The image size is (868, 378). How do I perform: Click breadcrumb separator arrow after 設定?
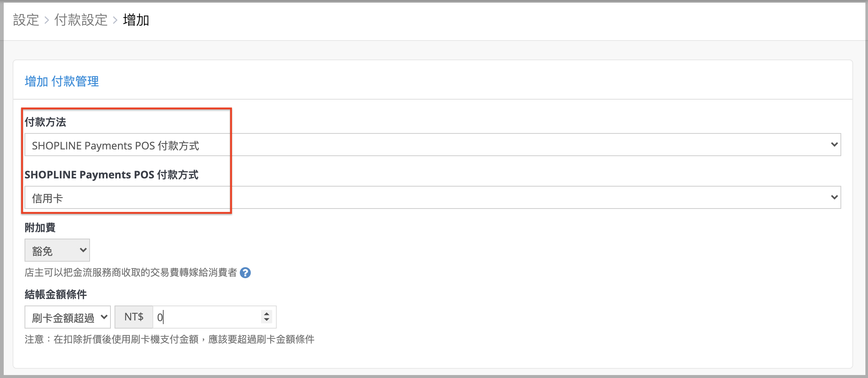[x=47, y=20]
